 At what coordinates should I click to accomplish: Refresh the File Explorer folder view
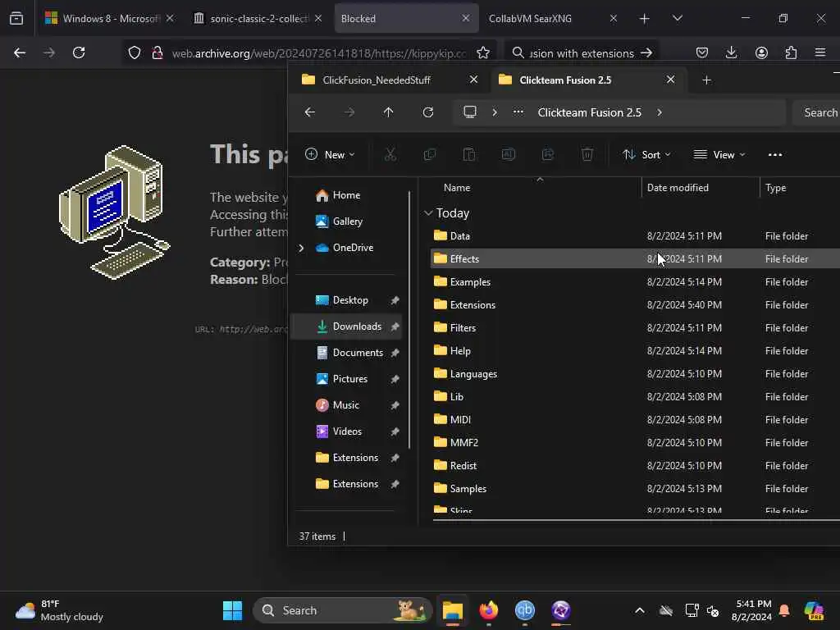pos(427,112)
